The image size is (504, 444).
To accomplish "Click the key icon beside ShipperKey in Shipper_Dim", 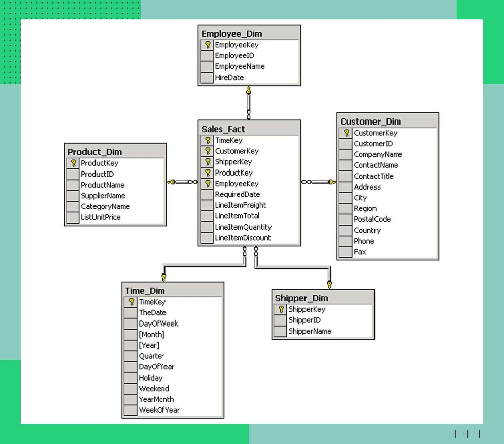I will click(281, 309).
